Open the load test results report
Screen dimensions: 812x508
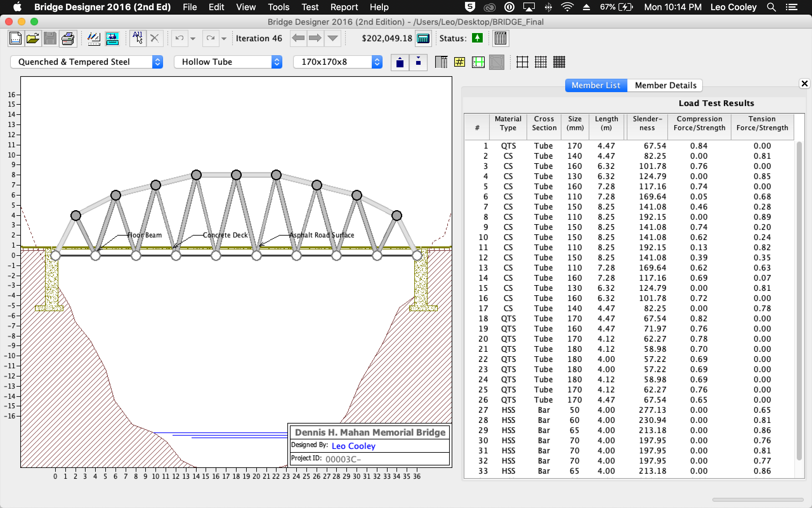pos(500,38)
